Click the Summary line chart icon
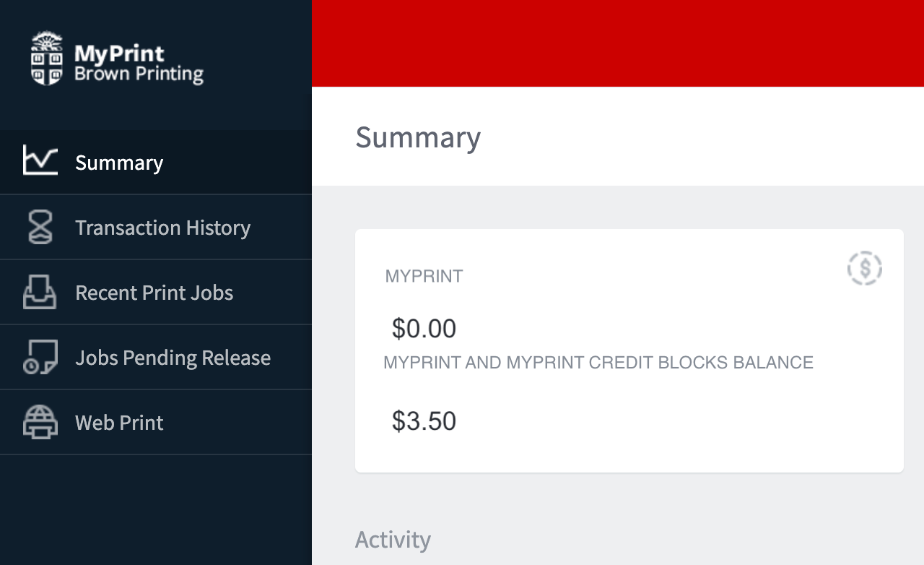This screenshot has height=565, width=924. click(x=40, y=161)
